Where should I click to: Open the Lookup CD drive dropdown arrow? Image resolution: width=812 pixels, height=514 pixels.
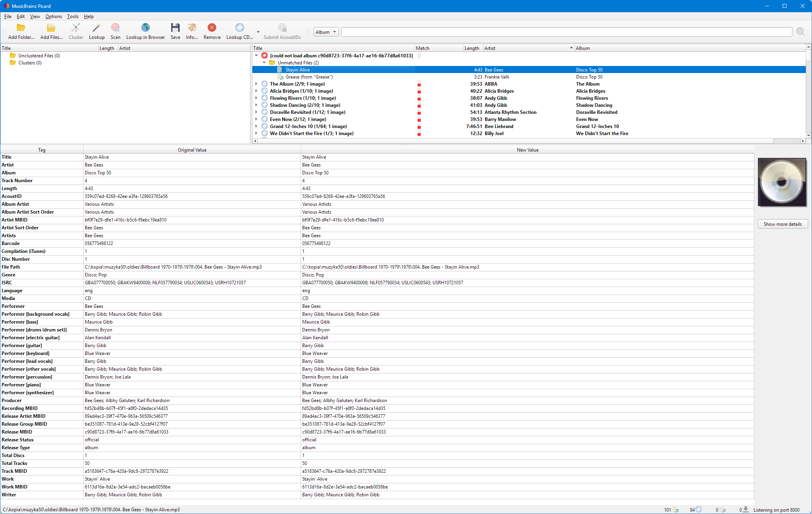point(258,32)
